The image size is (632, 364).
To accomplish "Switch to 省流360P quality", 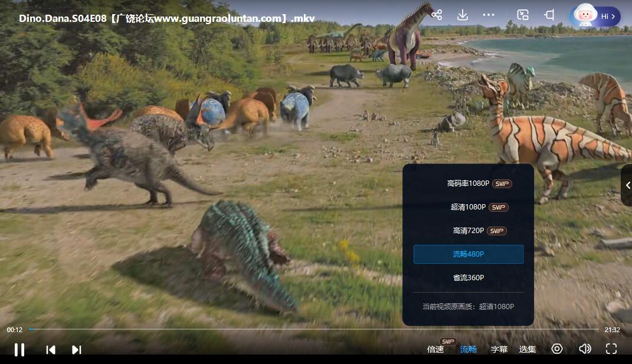I will pyautogui.click(x=469, y=278).
